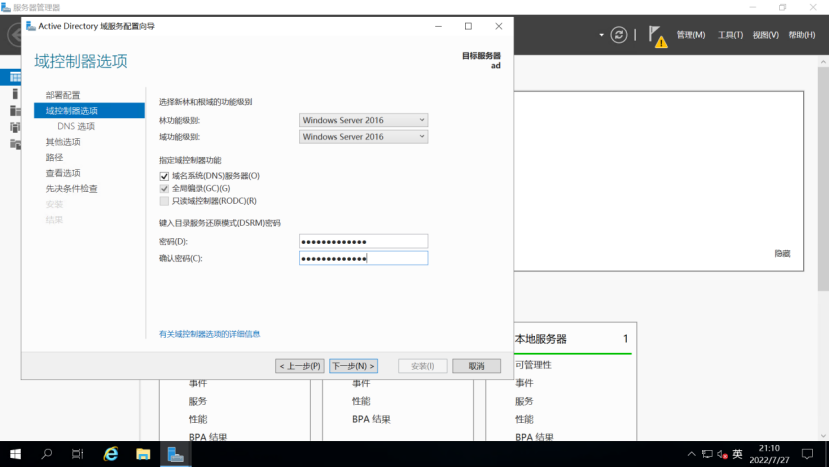Open the notifications flag with warning
The width and height of the screenshot is (830, 467).
click(657, 36)
